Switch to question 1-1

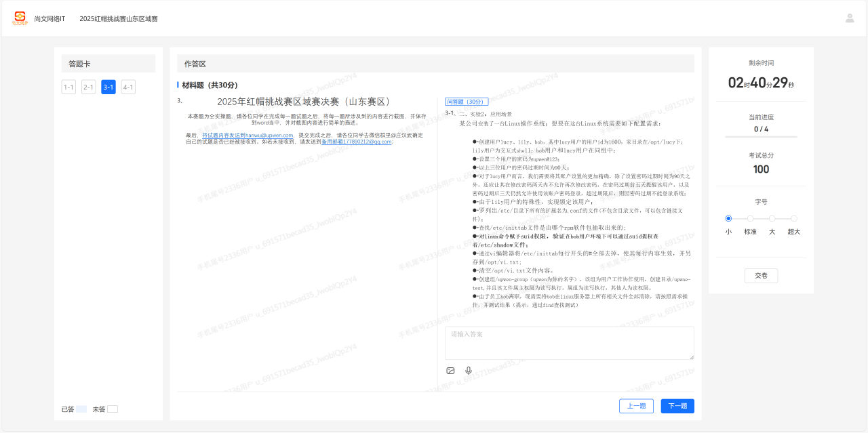click(68, 87)
